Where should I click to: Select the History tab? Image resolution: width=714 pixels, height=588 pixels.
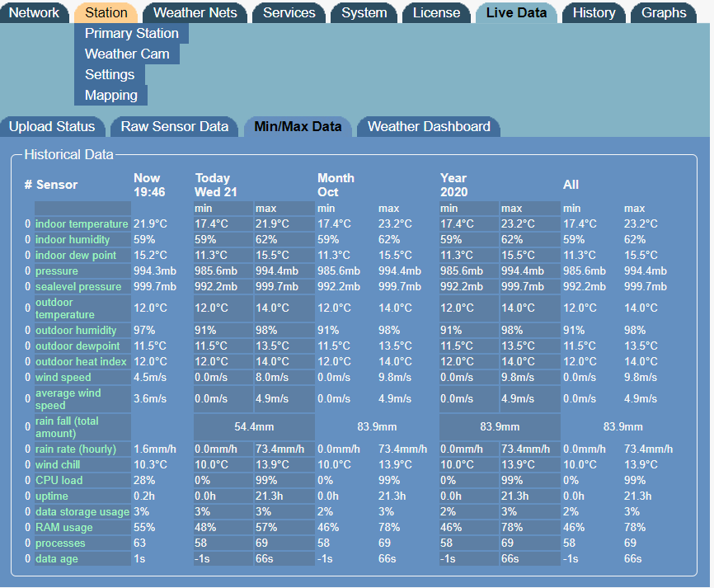(594, 12)
